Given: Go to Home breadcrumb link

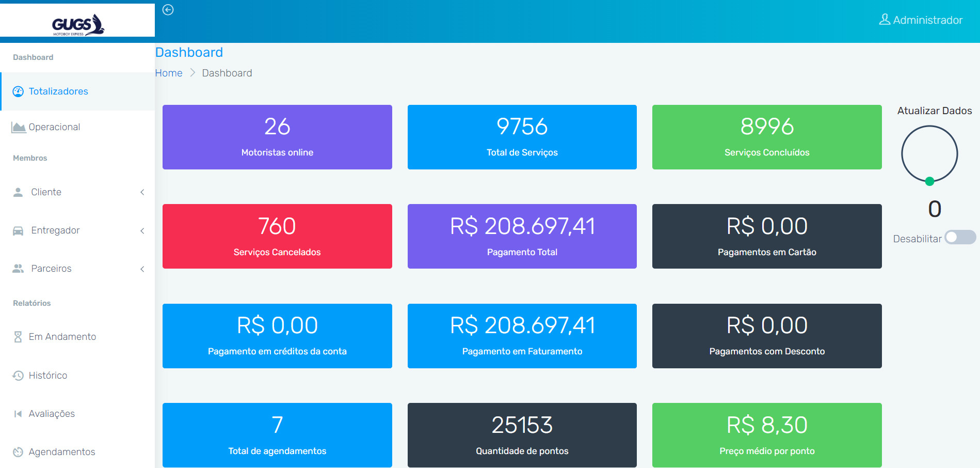Looking at the screenshot, I should tap(169, 73).
